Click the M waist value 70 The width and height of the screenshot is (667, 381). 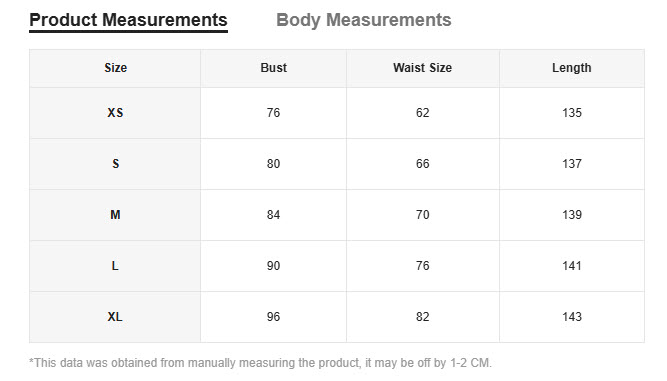pyautogui.click(x=422, y=215)
